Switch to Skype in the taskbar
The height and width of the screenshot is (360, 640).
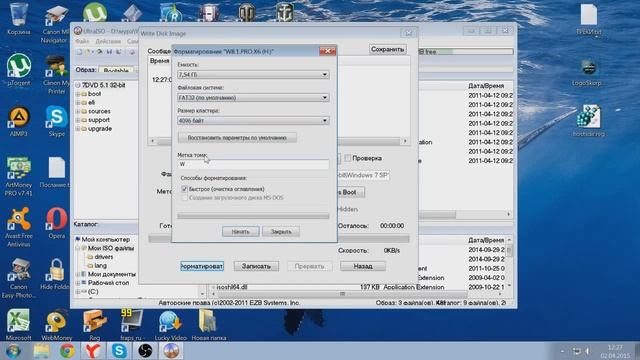tap(119, 351)
